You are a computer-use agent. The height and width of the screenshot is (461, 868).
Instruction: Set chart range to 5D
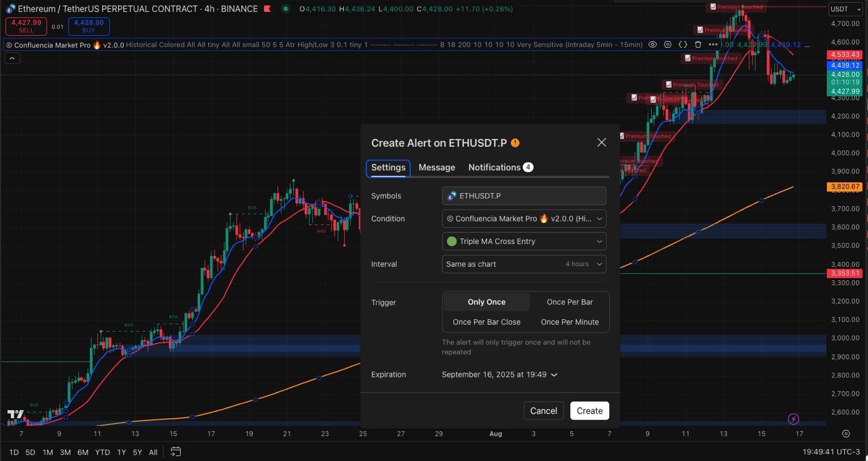(31, 453)
